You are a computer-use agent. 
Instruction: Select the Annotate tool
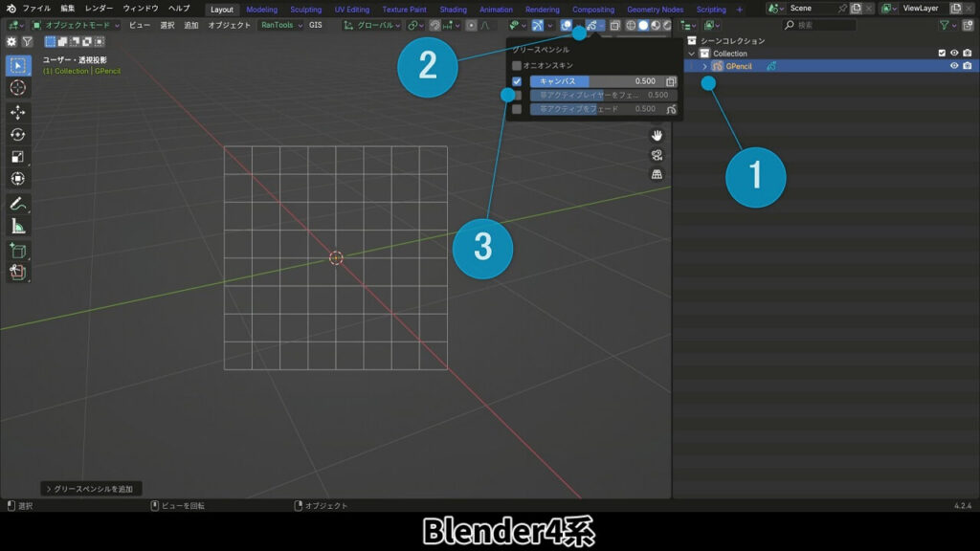18,204
